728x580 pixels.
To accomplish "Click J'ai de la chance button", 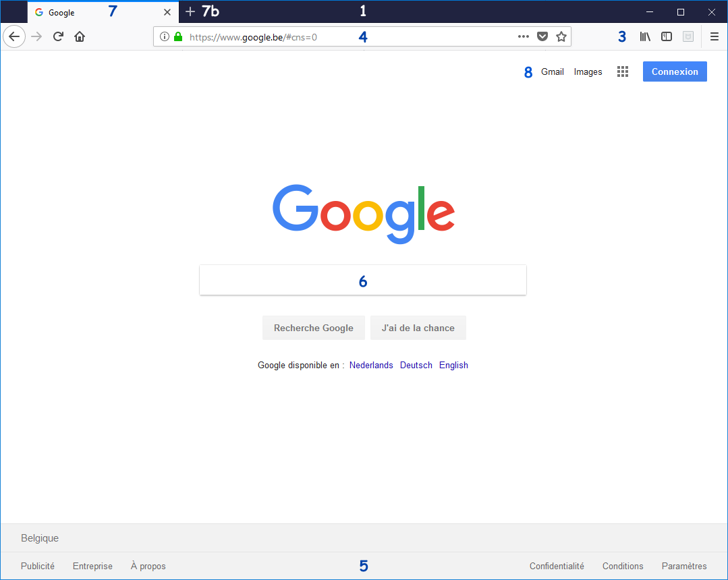I will 418,328.
